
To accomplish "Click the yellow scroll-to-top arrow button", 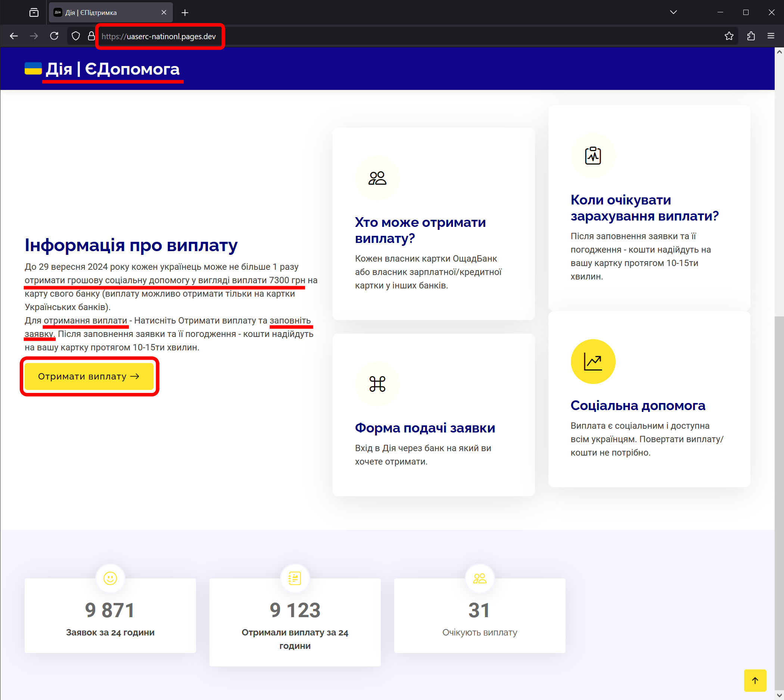I will 755,680.
